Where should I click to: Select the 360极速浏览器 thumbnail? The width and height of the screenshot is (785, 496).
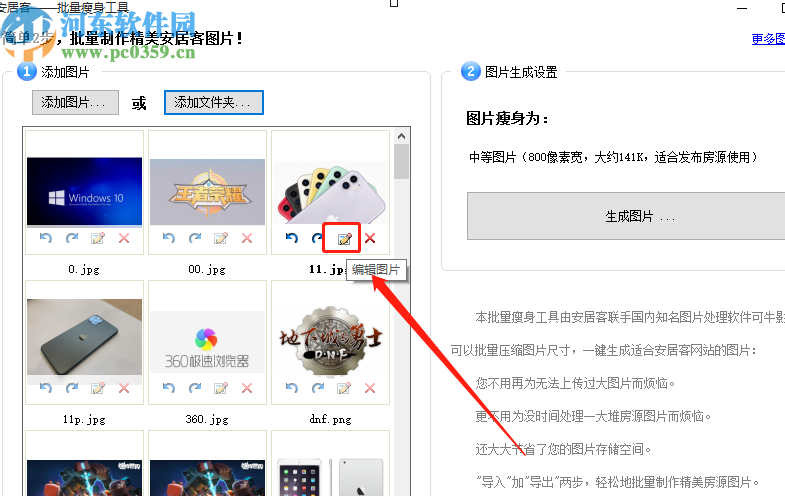tap(207, 342)
